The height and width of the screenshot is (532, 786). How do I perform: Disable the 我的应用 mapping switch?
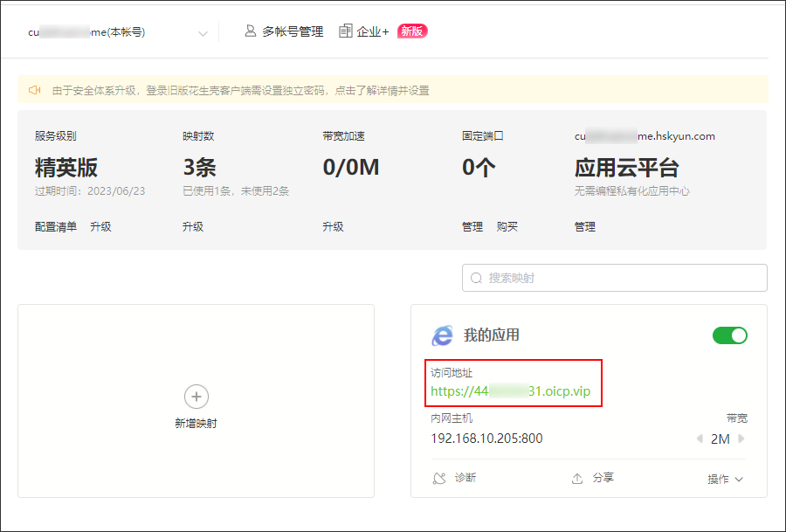point(730,335)
